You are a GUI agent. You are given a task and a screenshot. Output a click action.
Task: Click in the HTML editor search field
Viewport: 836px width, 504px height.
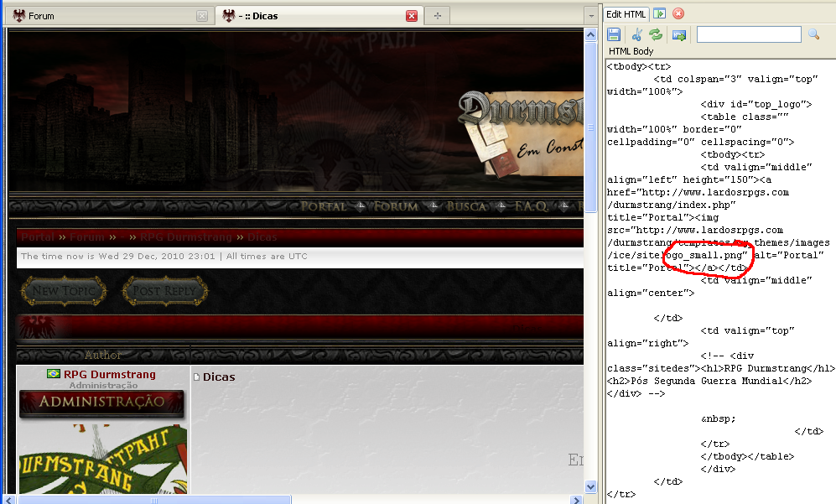(748, 34)
